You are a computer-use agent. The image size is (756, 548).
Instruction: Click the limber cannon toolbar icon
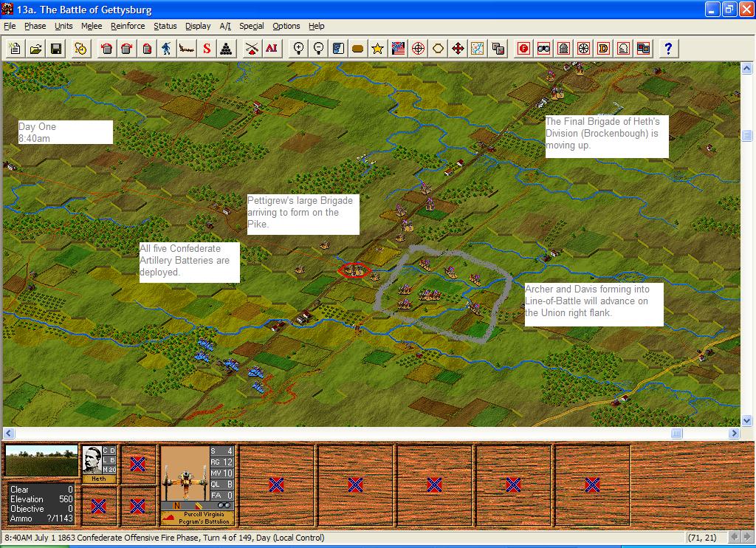tap(187, 48)
